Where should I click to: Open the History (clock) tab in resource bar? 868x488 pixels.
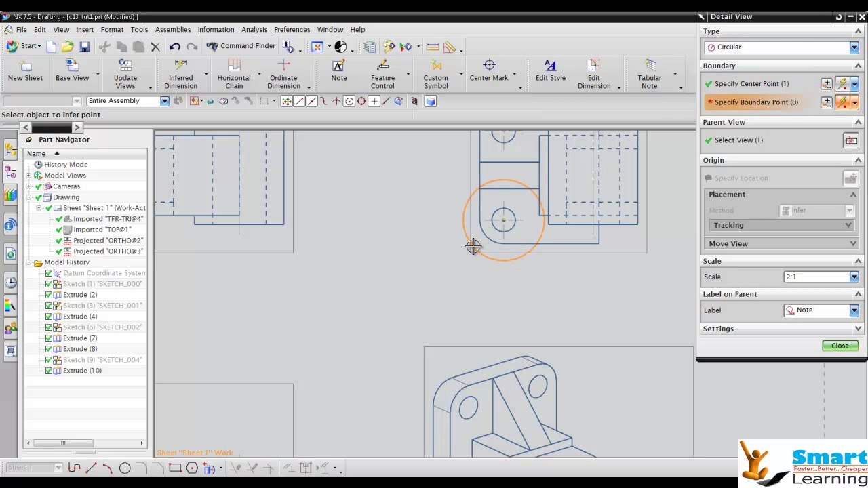pos(10,282)
